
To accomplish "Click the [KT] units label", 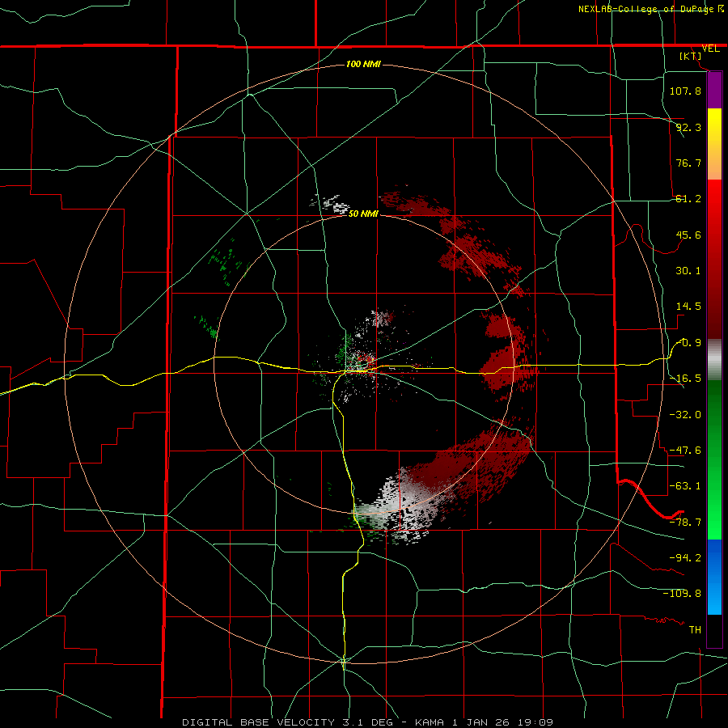I will tap(691, 56).
